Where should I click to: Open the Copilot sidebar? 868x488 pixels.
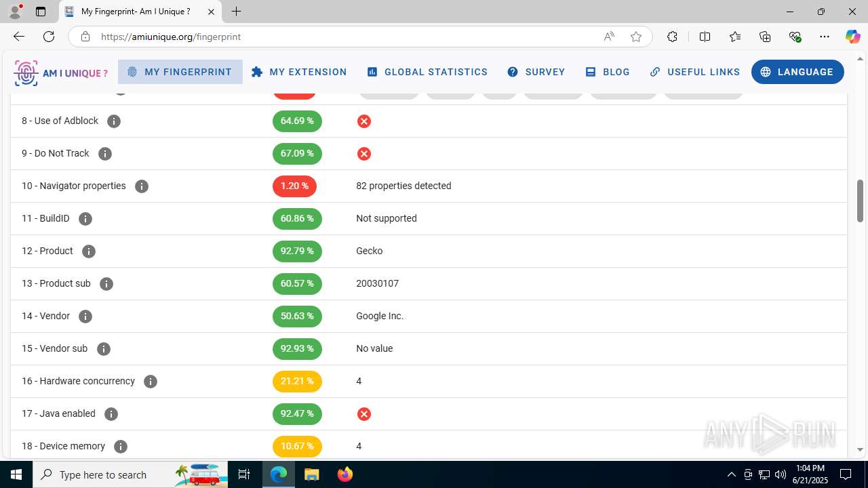(x=852, y=37)
